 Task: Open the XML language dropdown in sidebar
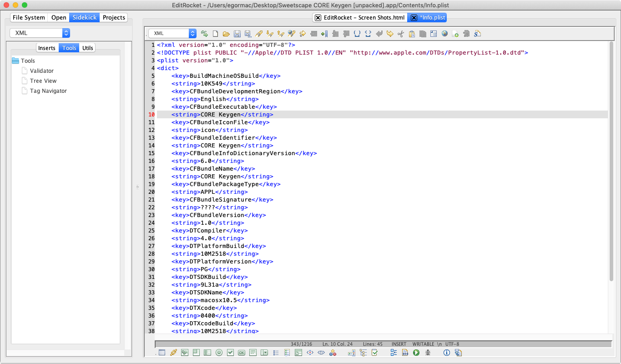[x=40, y=33]
